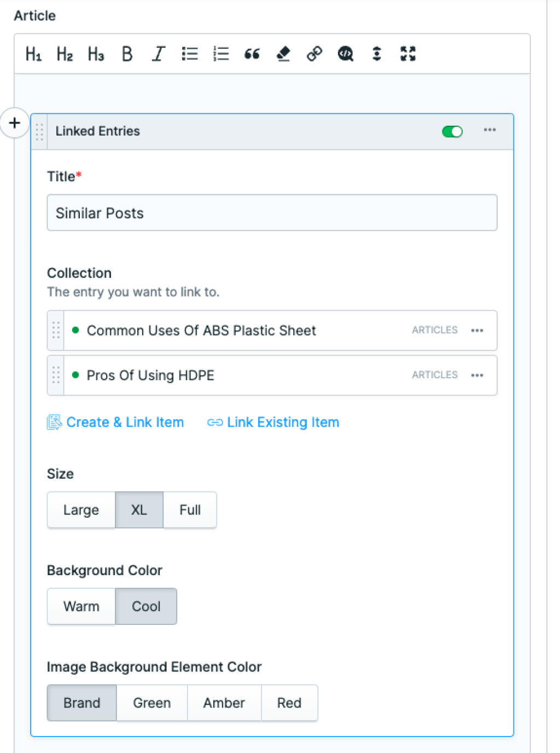
Task: Open the Linked Entries block options menu
Action: (x=490, y=130)
